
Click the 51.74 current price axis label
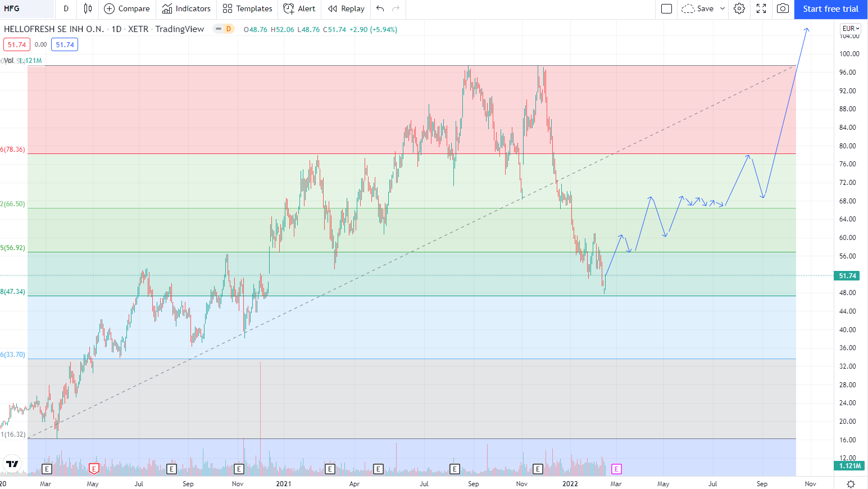[848, 276]
